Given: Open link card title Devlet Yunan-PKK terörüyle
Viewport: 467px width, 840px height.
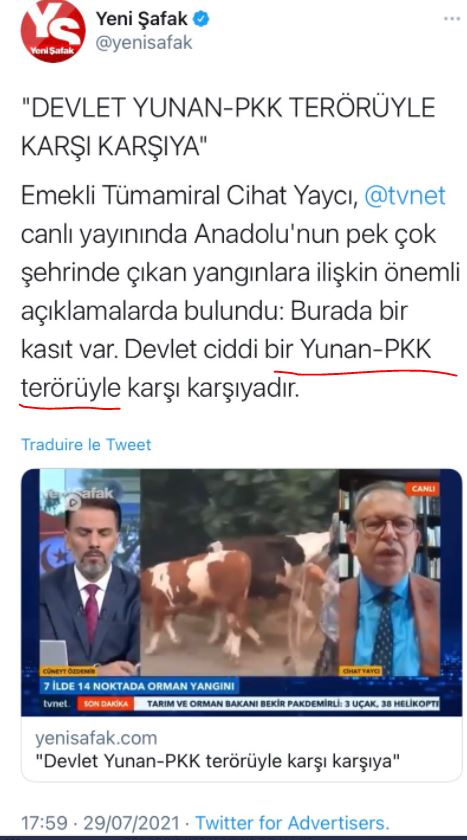Looking at the screenshot, I should coord(217,761).
